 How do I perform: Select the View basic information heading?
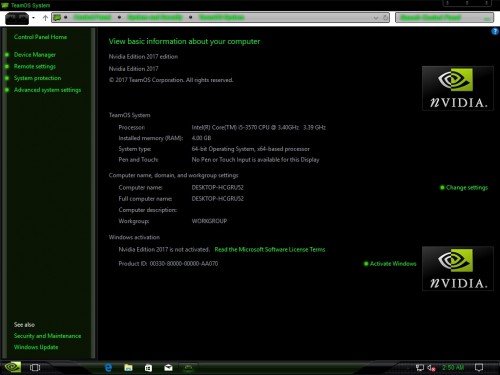184,41
